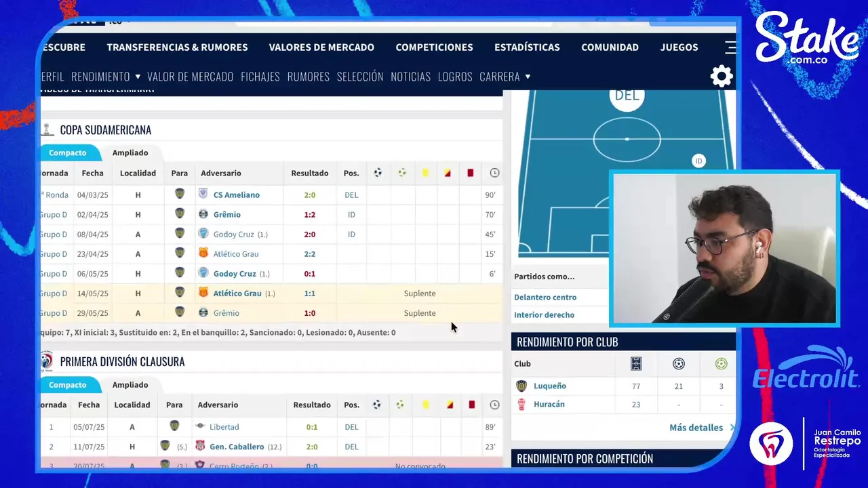The image size is (868, 488).
Task: Click the Primera División Clausura league logo
Action: [x=47, y=361]
